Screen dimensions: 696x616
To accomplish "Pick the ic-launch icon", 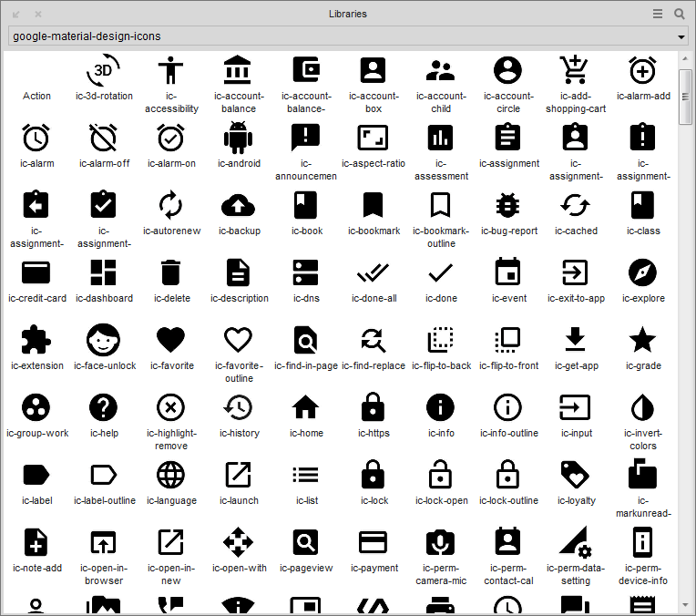I will pyautogui.click(x=239, y=475).
